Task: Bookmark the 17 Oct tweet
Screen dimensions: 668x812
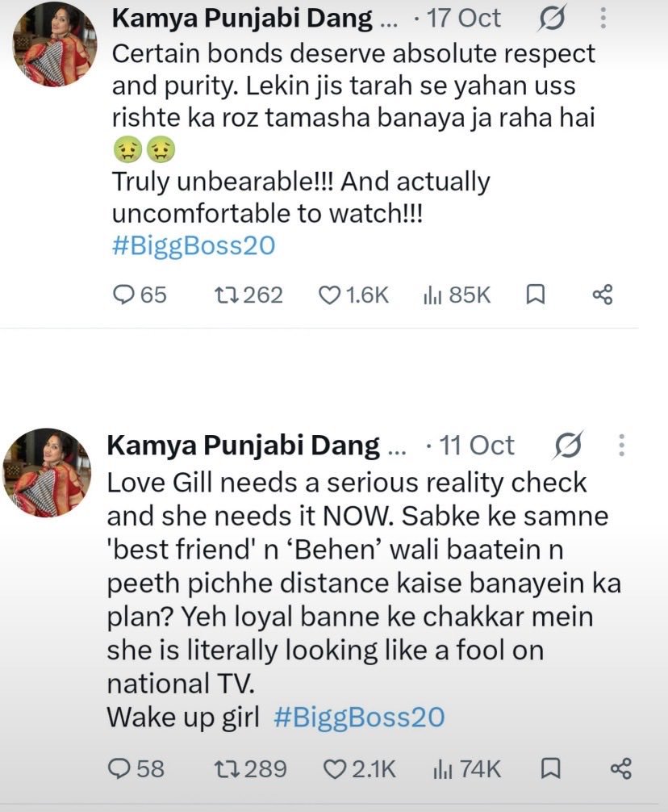Action: point(535,295)
